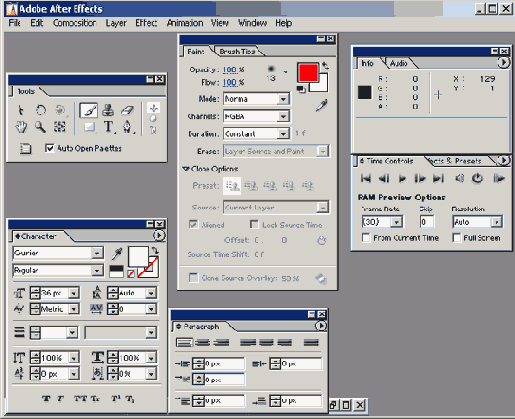515x419 pixels.
Task: Click the eyedropper icon in Paint panel
Action: pyautogui.click(x=321, y=105)
